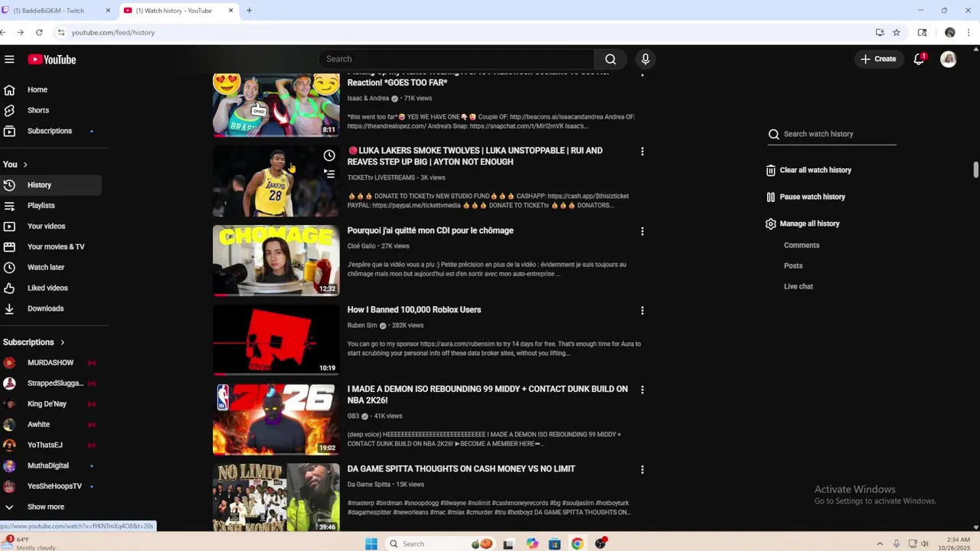Activate voice search microphone

pos(645,59)
